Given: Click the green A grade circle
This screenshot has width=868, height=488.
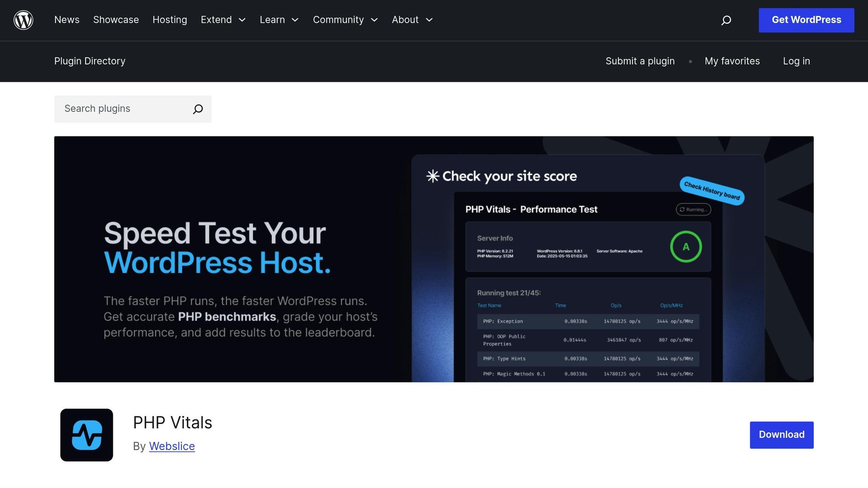Looking at the screenshot, I should [x=685, y=247].
